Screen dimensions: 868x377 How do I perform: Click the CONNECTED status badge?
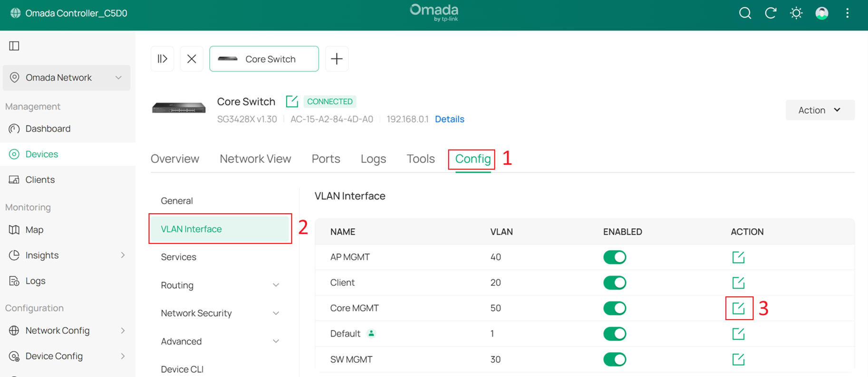pos(330,102)
